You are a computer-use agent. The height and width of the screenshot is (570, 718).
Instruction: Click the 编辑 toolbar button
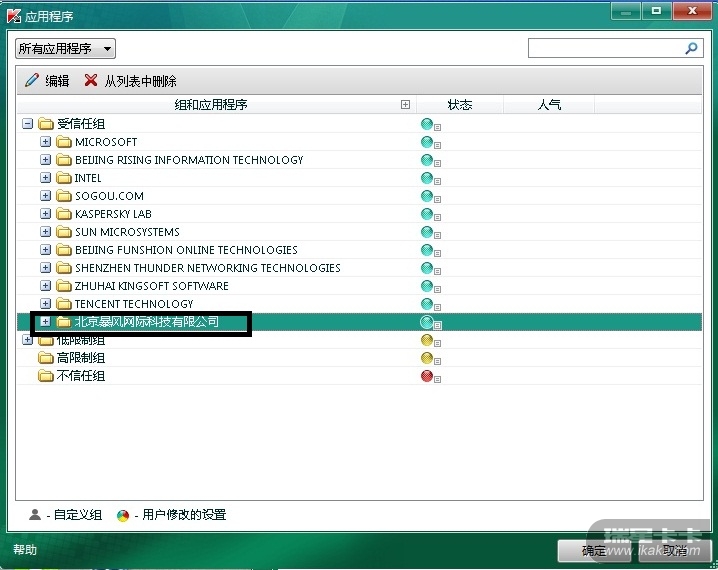(x=47, y=81)
